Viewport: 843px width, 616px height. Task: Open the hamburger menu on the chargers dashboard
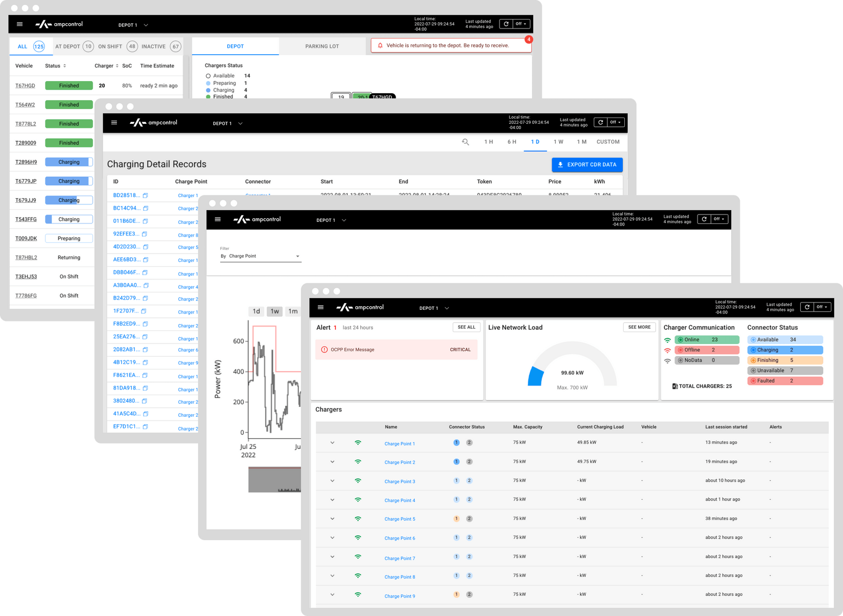[x=320, y=307]
